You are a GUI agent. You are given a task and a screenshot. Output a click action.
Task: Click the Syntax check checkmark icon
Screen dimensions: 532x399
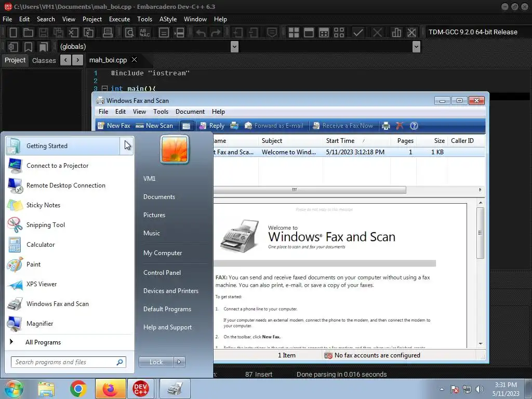[x=358, y=32]
